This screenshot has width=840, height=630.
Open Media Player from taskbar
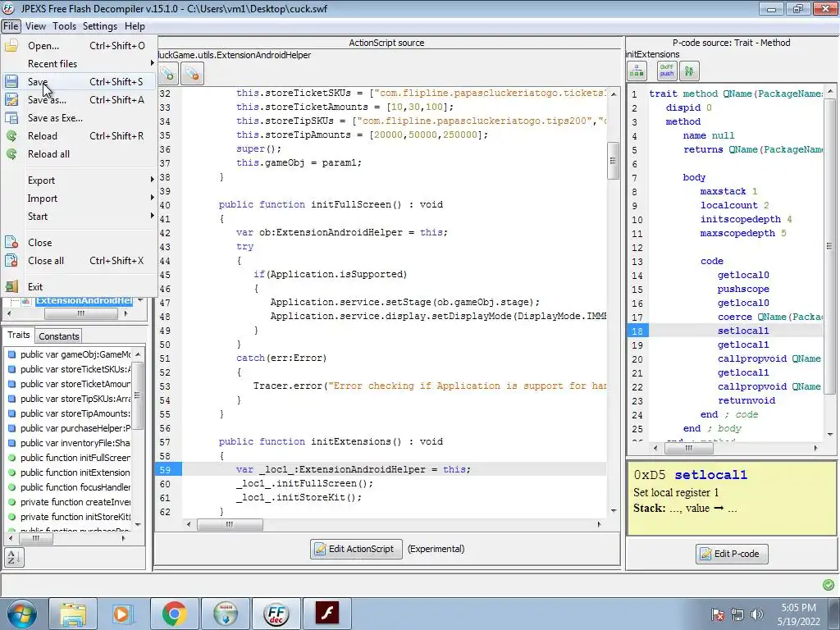(x=121, y=614)
